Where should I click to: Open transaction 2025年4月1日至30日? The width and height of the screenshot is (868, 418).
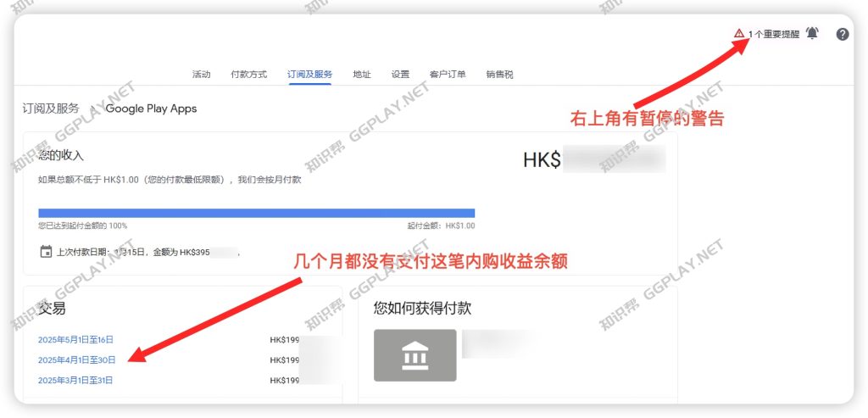(76, 359)
